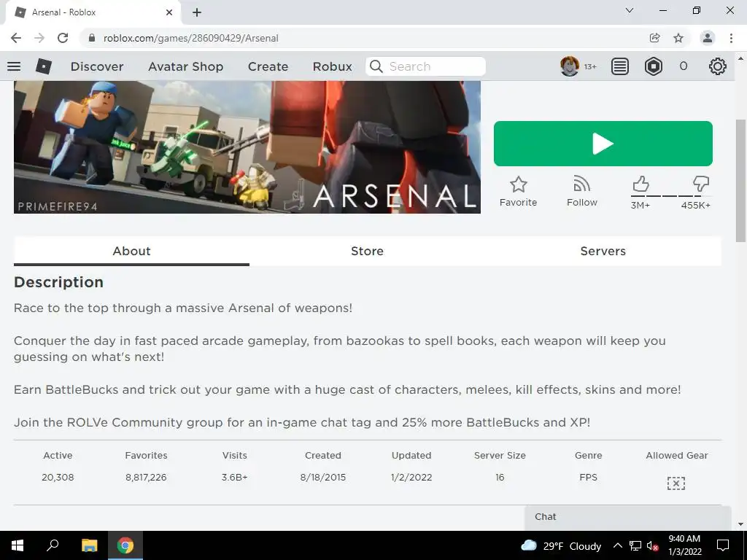Open the Roblox settings gear
This screenshot has height=560, width=747.
tap(718, 66)
